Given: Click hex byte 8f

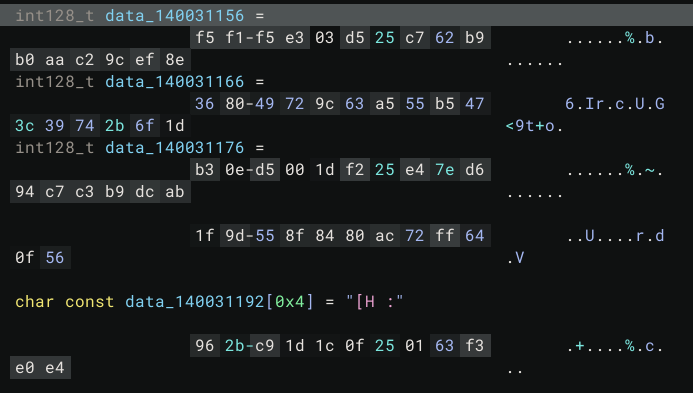Looking at the screenshot, I should [x=294, y=236].
